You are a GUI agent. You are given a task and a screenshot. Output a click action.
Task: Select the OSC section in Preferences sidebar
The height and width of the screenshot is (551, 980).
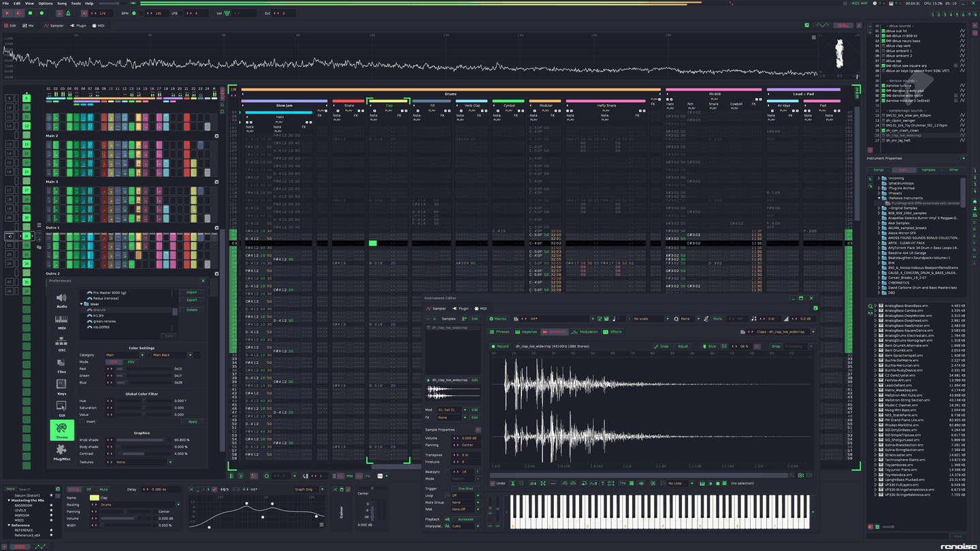coord(62,344)
